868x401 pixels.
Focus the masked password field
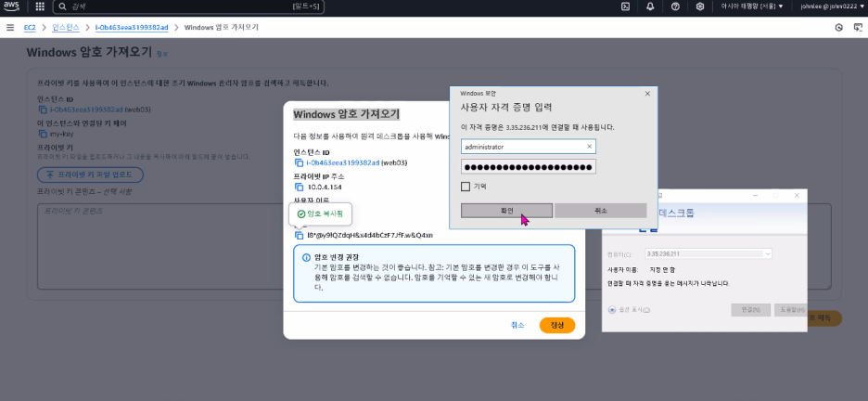click(528, 167)
